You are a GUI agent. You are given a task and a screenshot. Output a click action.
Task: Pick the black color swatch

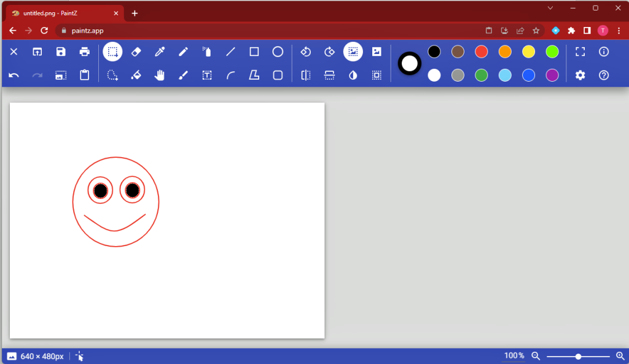click(434, 52)
